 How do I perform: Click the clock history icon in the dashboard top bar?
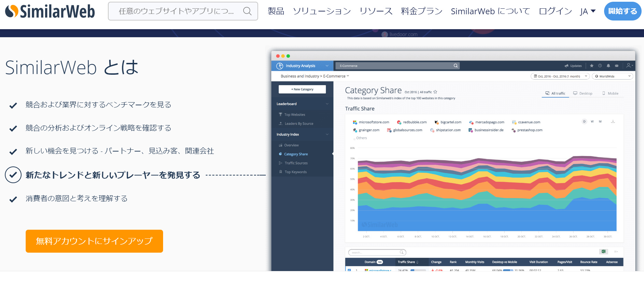pyautogui.click(x=600, y=65)
